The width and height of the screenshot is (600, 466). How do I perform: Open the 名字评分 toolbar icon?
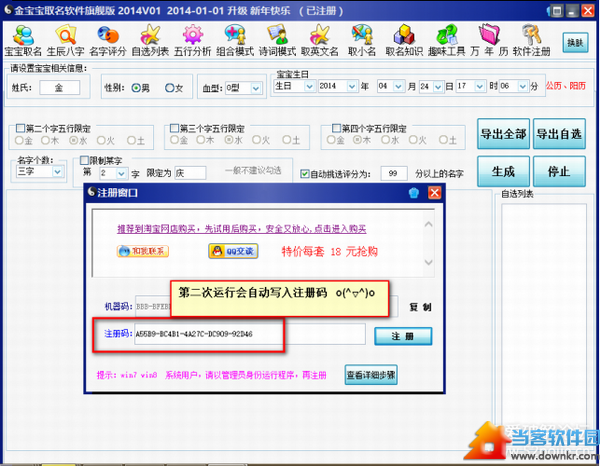(108, 40)
